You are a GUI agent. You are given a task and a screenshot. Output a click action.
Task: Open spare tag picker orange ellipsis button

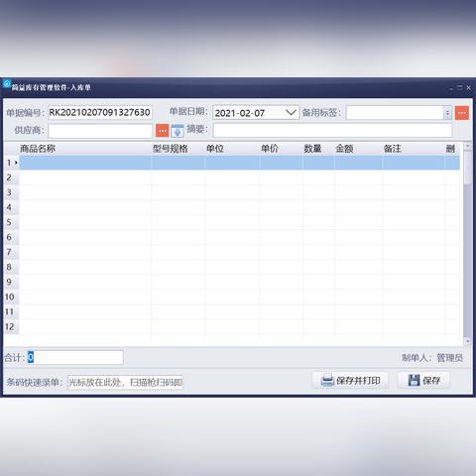coord(462,113)
